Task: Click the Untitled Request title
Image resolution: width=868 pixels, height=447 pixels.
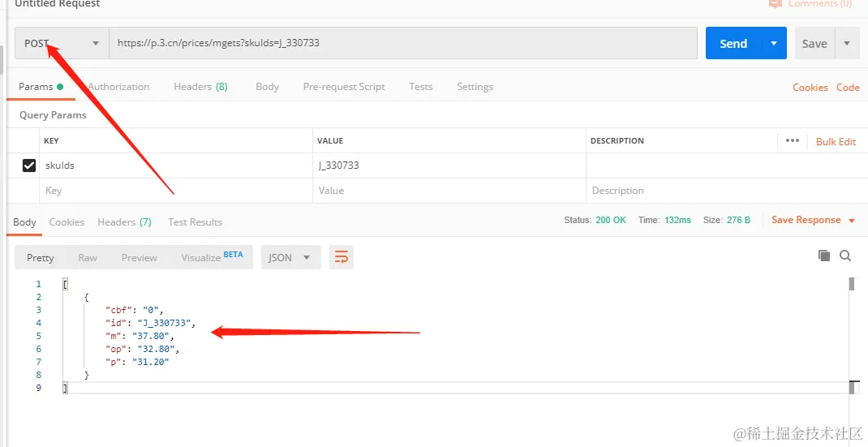Action: (x=57, y=3)
